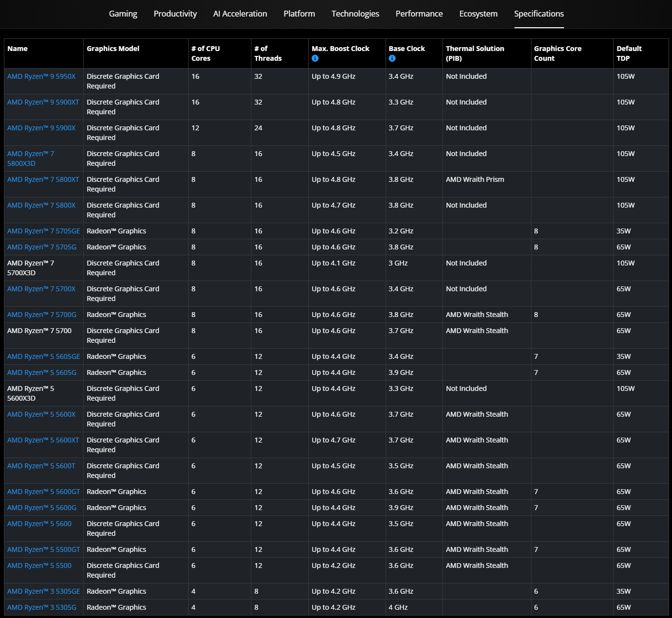The image size is (672, 618).
Task: Open the AMD Ryzen 3 5305GE link
Action: click(x=44, y=591)
